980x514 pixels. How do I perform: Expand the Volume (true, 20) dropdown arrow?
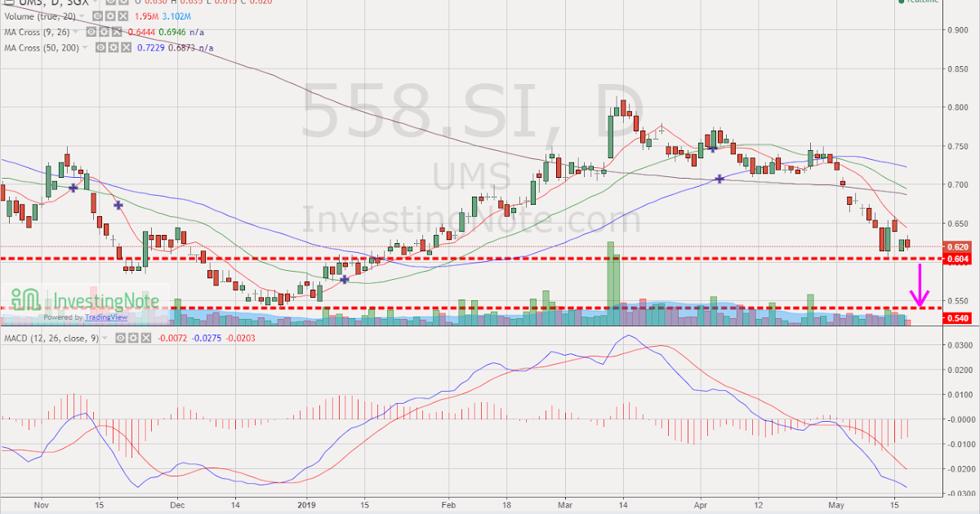click(x=82, y=15)
